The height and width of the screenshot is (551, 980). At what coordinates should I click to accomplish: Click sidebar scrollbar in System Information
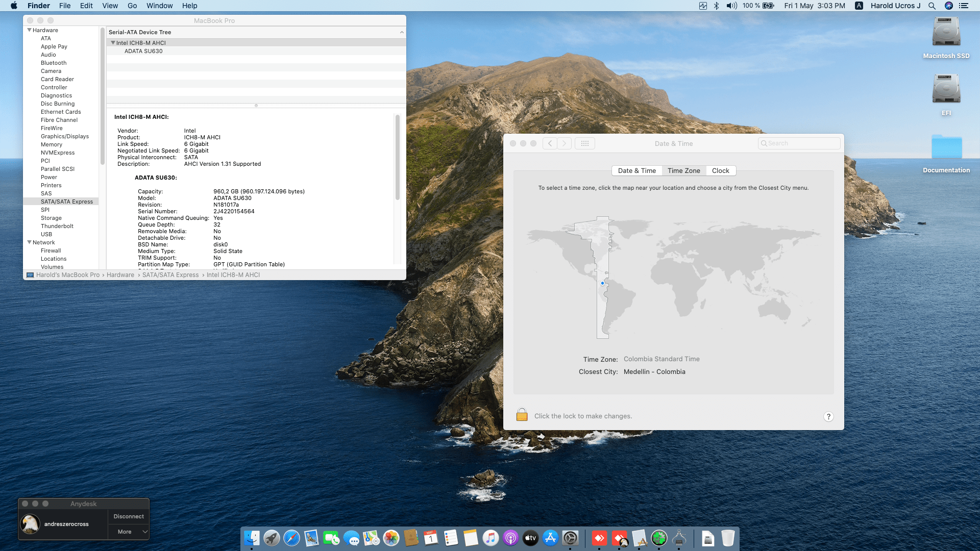coord(103,96)
